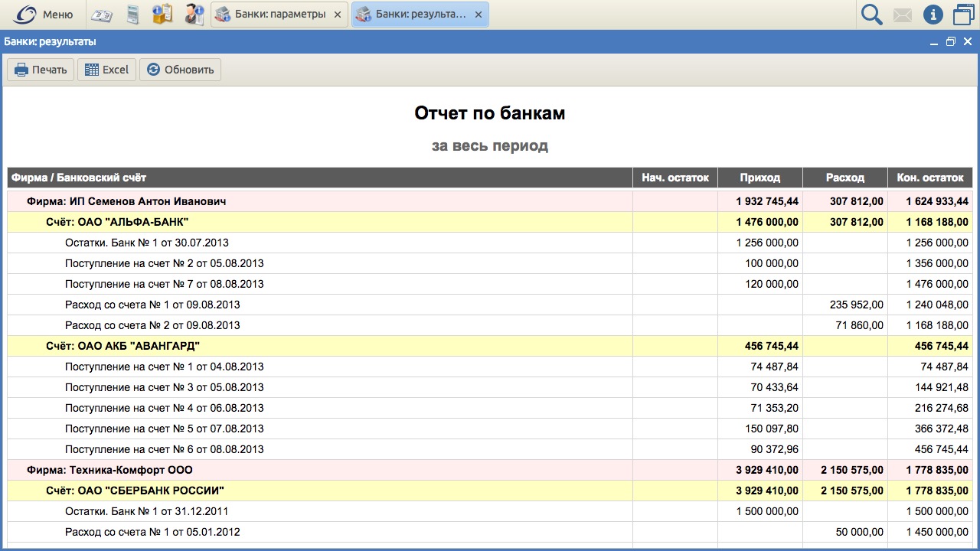Select Остатки. Банк № 1 от 31.12.2011

click(x=490, y=511)
